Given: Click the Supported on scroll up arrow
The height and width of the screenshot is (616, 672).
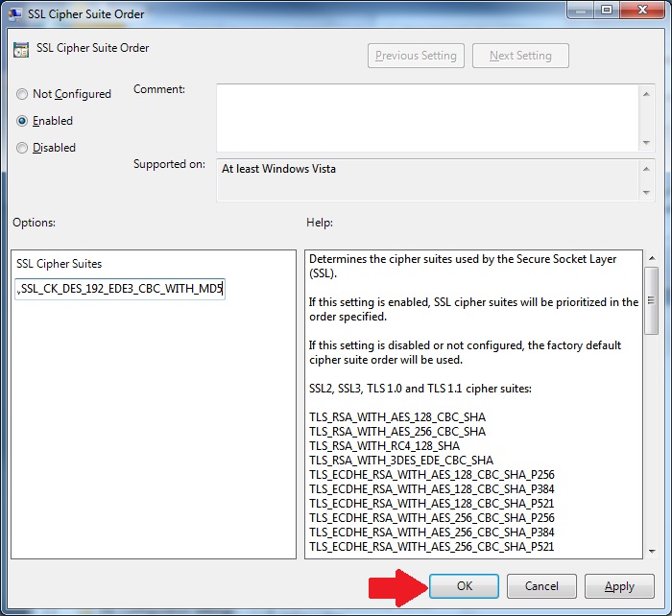Looking at the screenshot, I should pos(646,167).
